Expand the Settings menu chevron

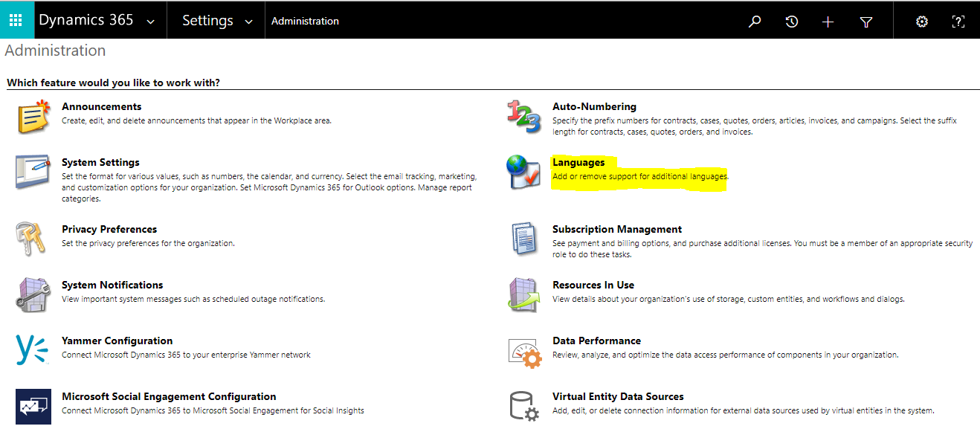tap(249, 22)
